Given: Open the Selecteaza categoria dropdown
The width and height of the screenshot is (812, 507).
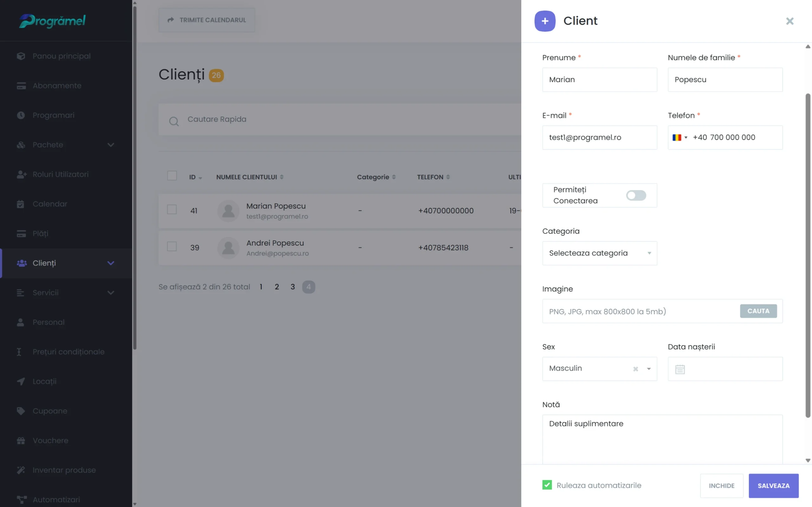Looking at the screenshot, I should coord(599,253).
